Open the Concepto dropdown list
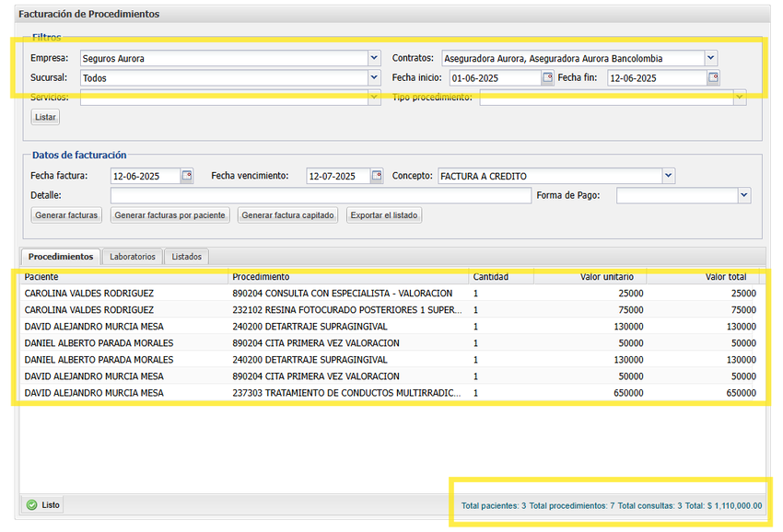Image resolution: width=783 pixels, height=532 pixels. [x=669, y=176]
